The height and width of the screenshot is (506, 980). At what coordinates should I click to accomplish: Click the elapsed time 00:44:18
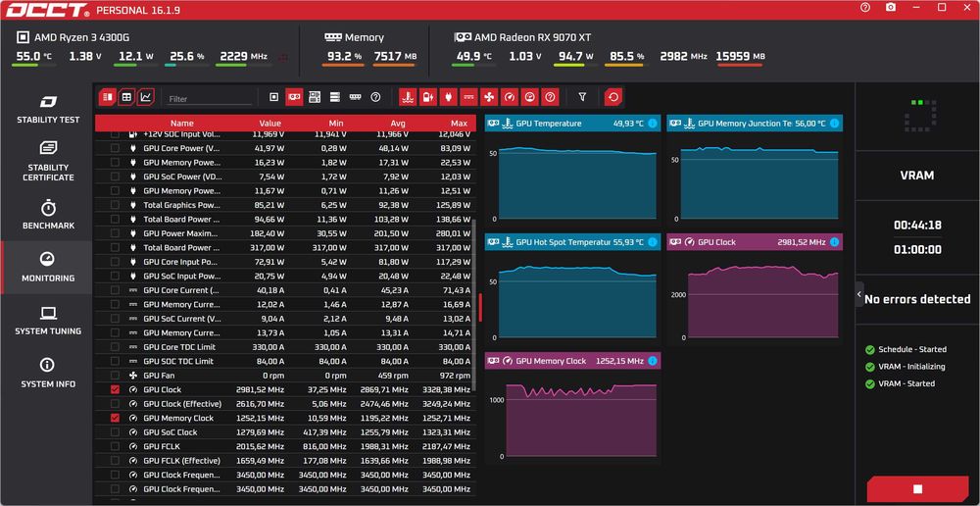(x=917, y=226)
